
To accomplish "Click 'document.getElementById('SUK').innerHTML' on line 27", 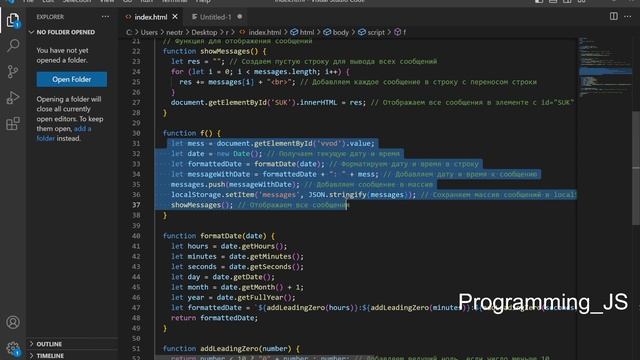I will [x=254, y=102].
